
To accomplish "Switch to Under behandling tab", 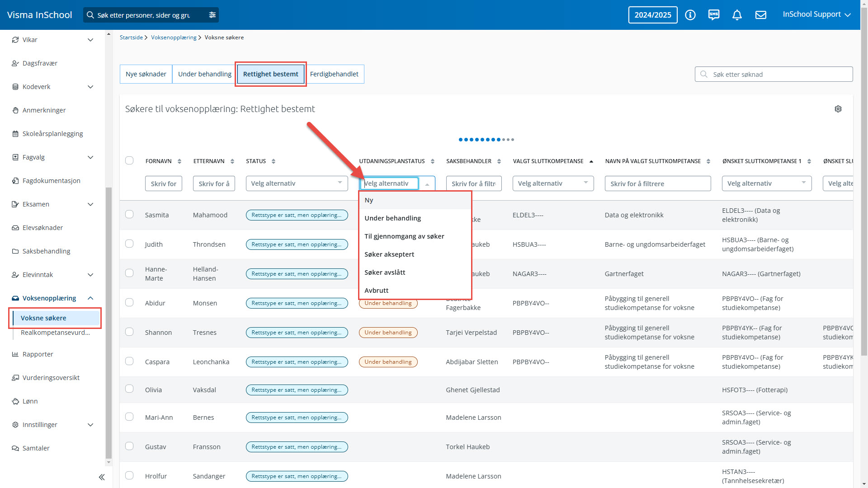I will (204, 74).
